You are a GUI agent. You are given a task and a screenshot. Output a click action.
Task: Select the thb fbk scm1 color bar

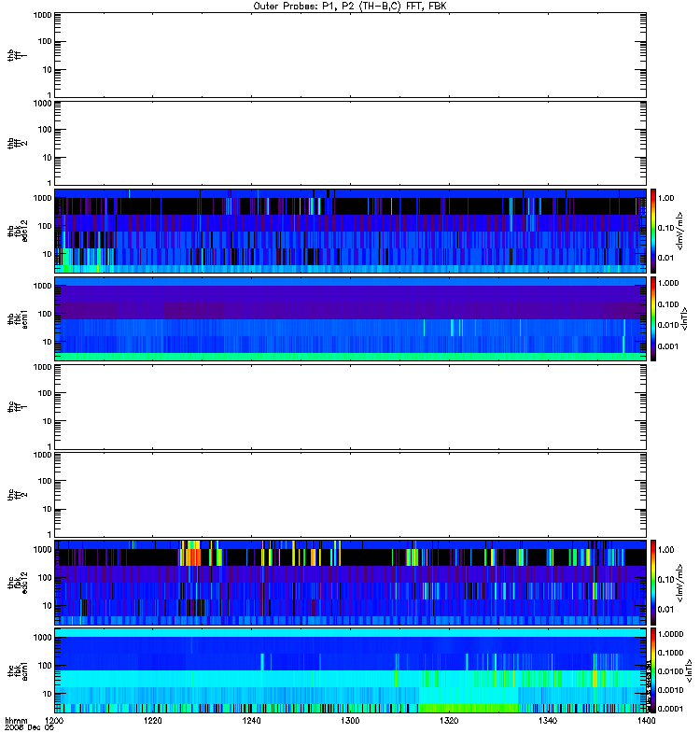click(x=653, y=318)
